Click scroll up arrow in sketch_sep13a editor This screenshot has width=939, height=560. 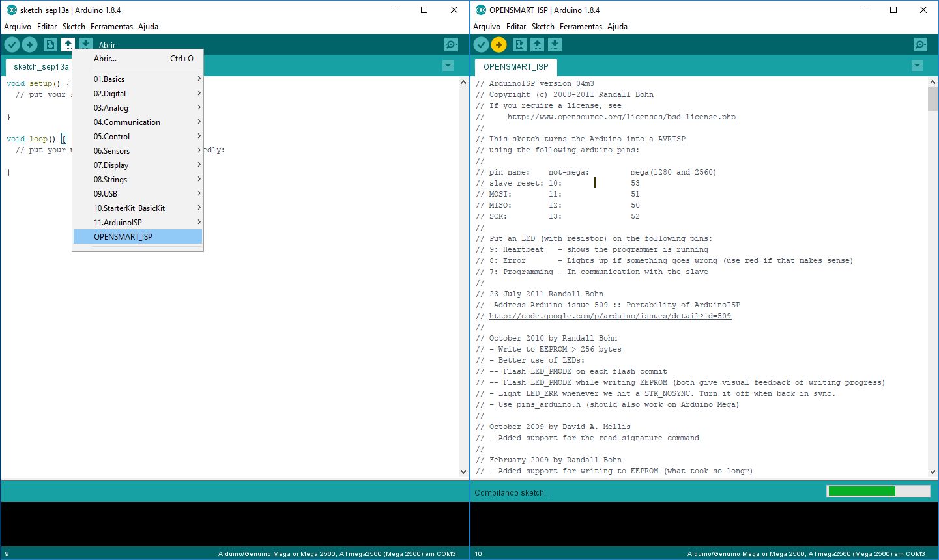tap(463, 83)
